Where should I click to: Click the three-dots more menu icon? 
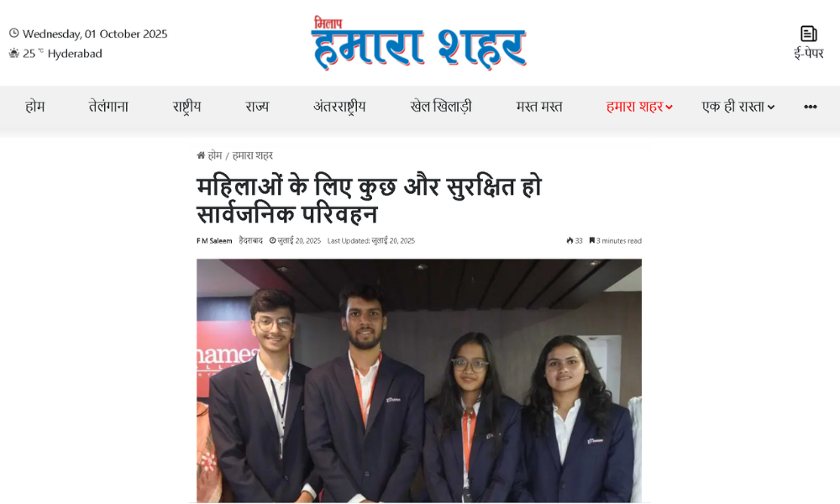click(x=810, y=107)
